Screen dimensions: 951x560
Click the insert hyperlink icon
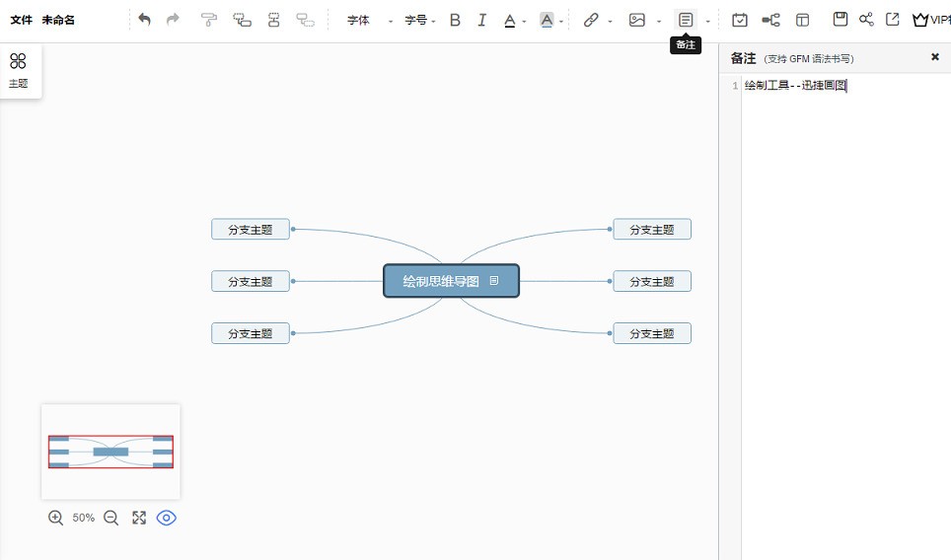(591, 20)
